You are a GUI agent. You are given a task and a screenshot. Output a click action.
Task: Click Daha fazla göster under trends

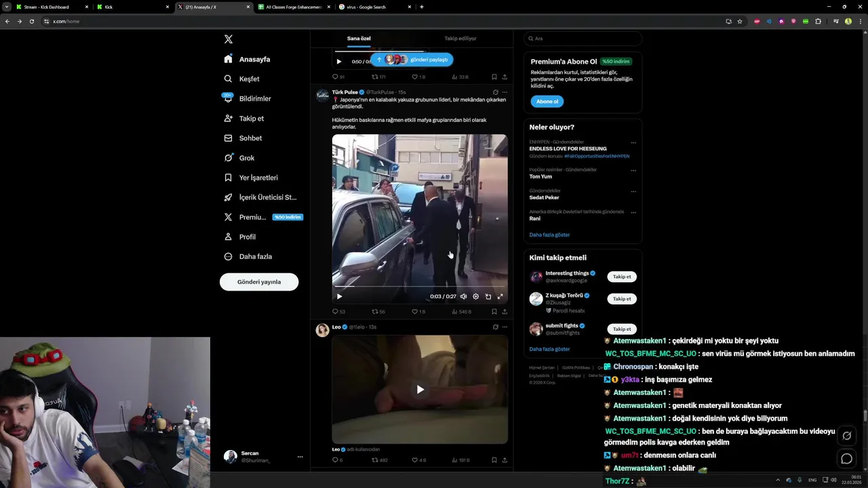(549, 235)
